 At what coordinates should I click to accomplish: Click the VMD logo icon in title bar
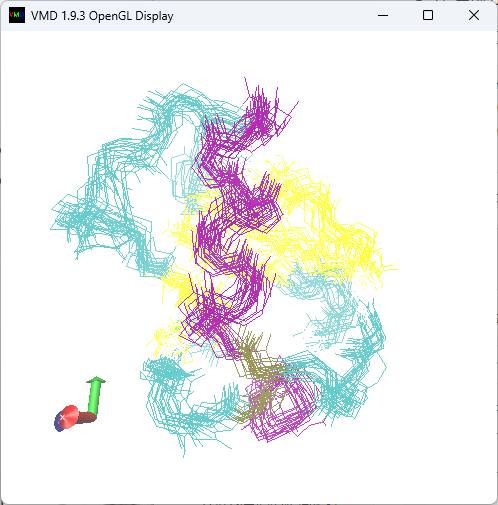17,15
